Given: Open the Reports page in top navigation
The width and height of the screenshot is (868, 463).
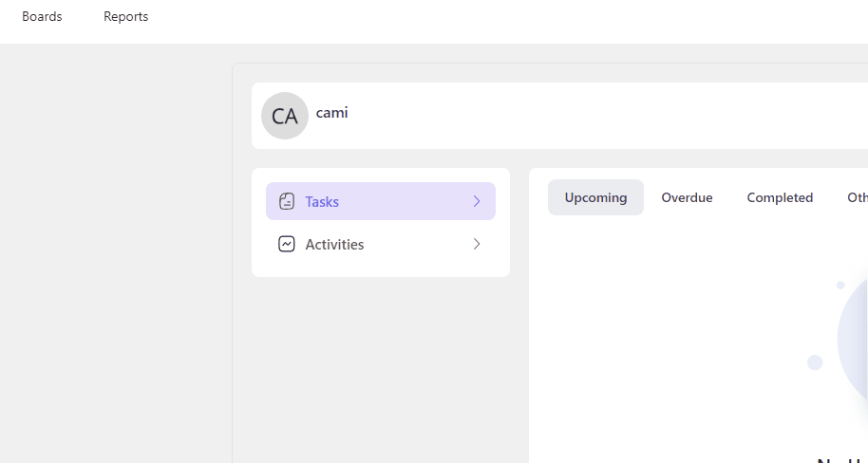Looking at the screenshot, I should pos(125,16).
